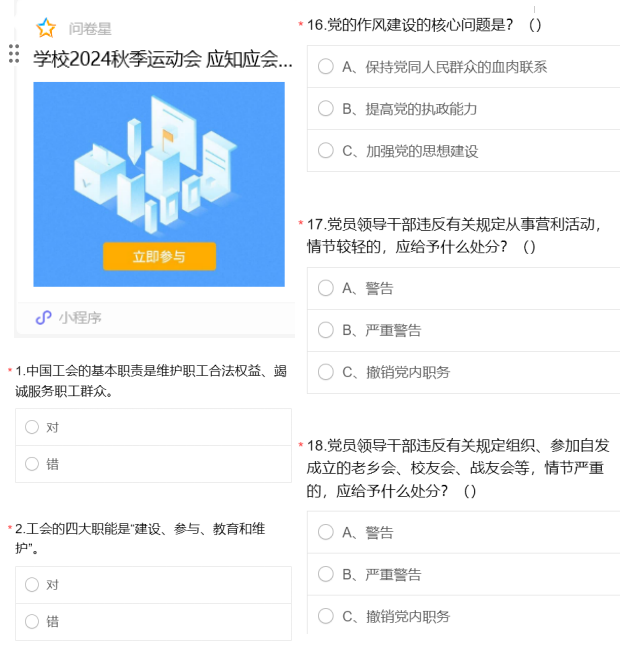Select 警告 for question 17
The height and width of the screenshot is (647, 620).
[326, 288]
